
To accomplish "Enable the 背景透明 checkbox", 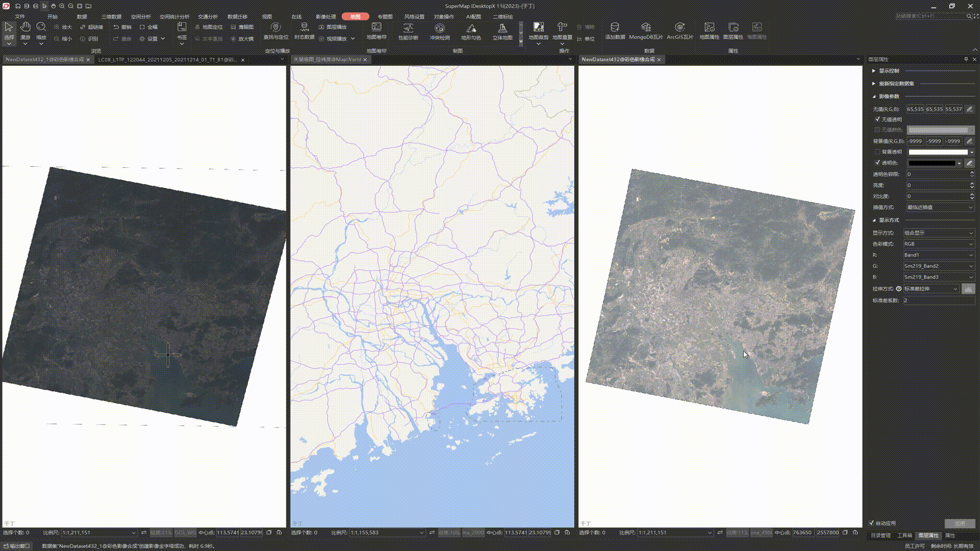I will pyautogui.click(x=877, y=152).
